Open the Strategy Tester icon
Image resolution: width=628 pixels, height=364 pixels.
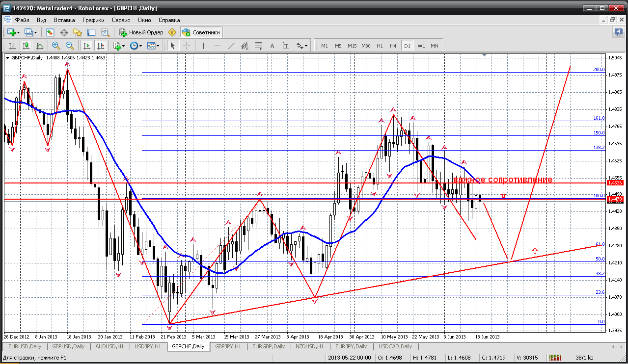[x=105, y=32]
